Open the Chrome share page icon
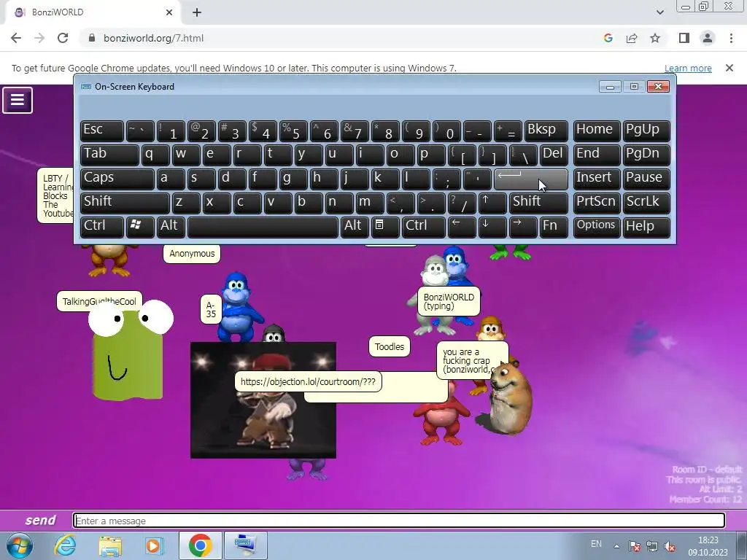The width and height of the screenshot is (747, 560). tap(632, 38)
